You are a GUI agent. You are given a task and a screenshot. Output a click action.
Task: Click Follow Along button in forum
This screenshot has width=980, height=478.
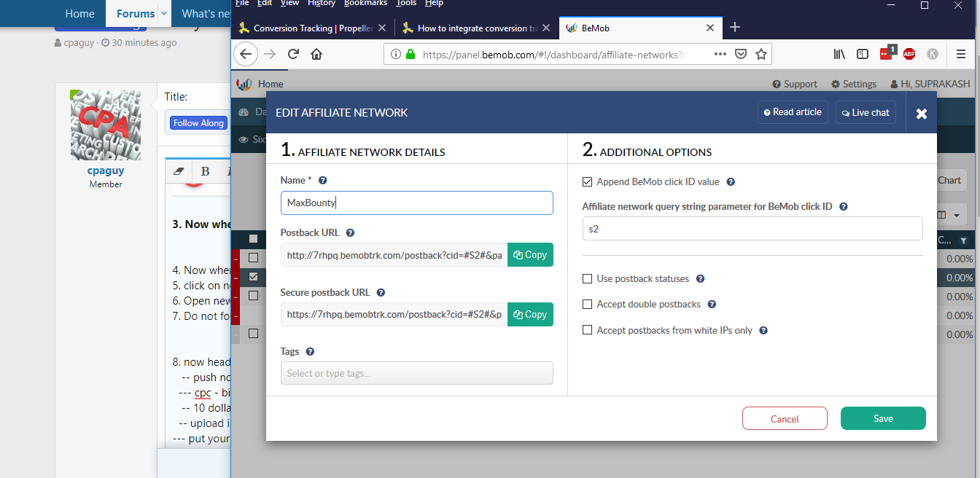[x=198, y=123]
